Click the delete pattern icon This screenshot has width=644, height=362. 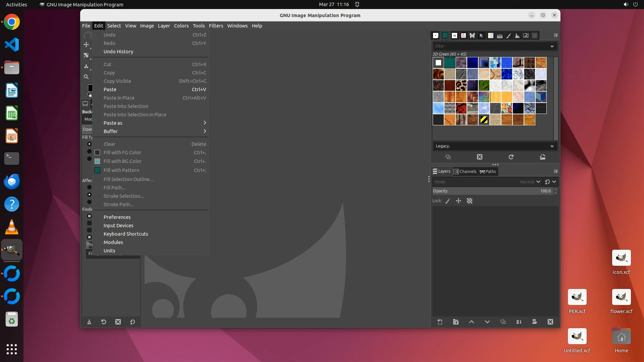pyautogui.click(x=480, y=157)
